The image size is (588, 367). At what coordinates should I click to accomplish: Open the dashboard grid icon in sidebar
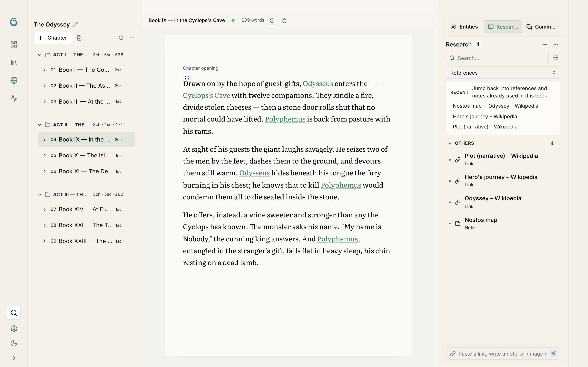click(x=14, y=44)
